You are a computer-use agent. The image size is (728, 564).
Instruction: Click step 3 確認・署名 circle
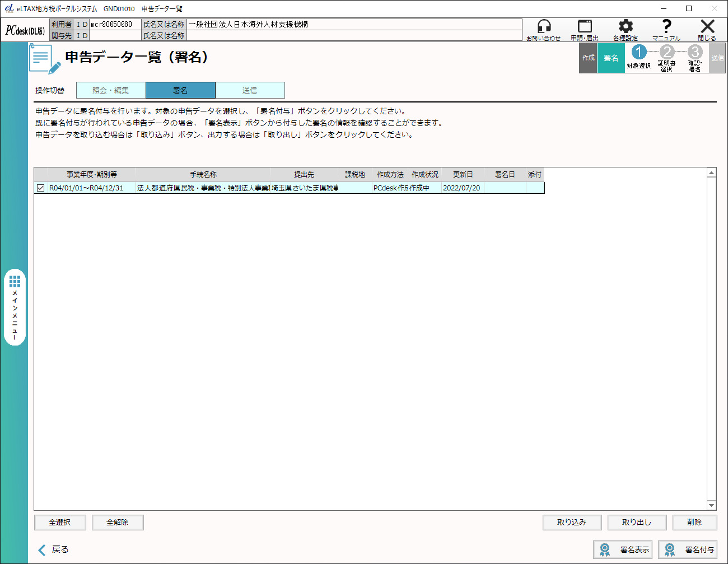694,52
